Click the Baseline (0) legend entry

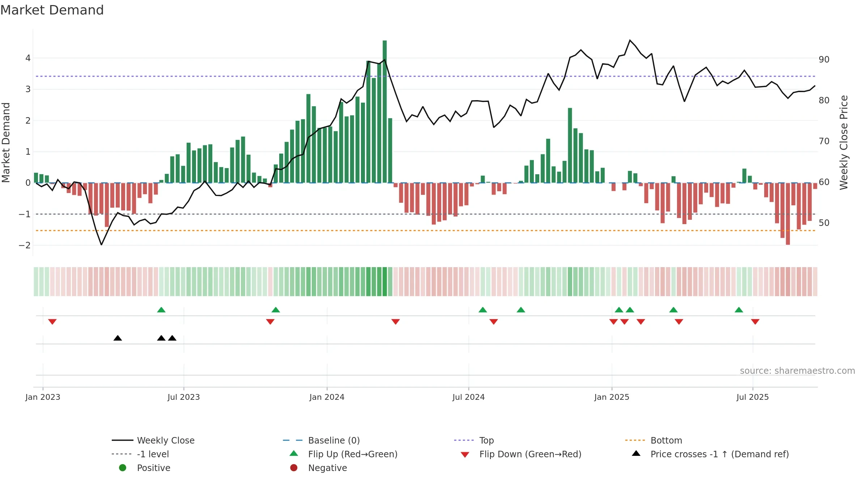(321, 440)
